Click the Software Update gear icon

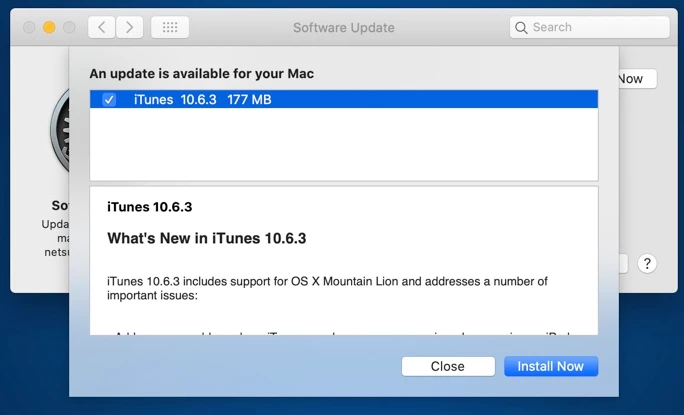pyautogui.click(x=60, y=131)
